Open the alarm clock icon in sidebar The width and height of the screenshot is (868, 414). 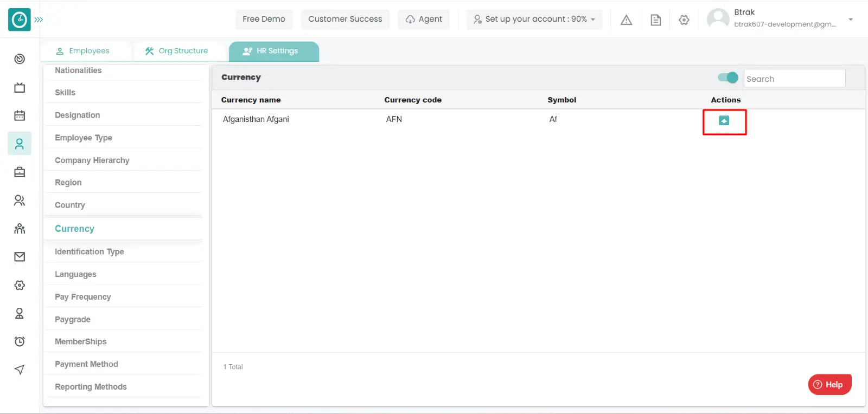[x=20, y=341]
